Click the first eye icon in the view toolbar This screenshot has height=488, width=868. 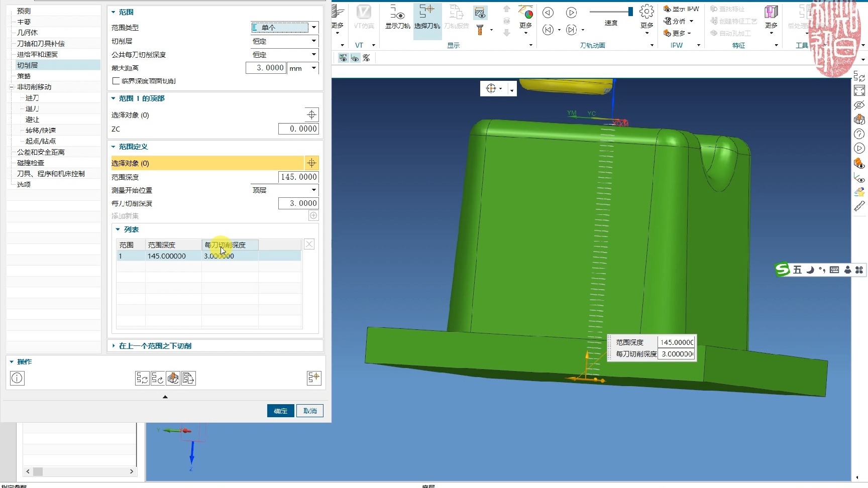[344, 58]
